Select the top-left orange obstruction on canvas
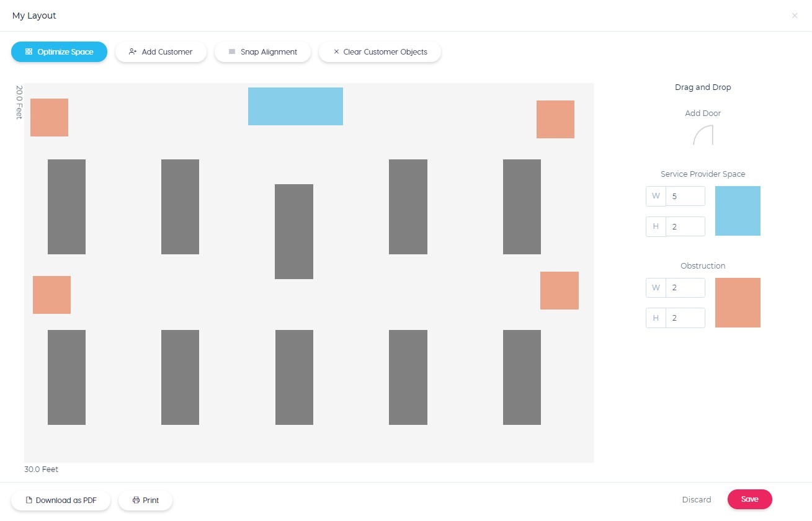This screenshot has height=521, width=812. [x=49, y=117]
